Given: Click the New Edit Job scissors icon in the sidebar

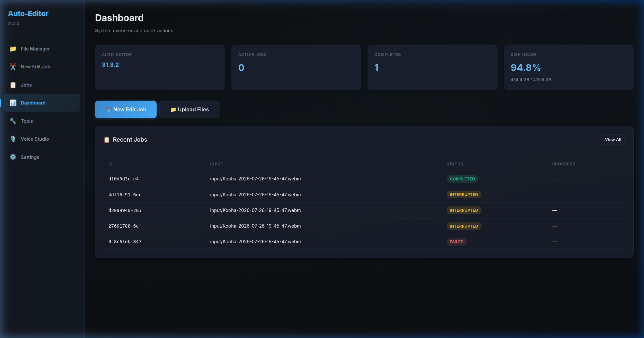Looking at the screenshot, I should coord(13,67).
